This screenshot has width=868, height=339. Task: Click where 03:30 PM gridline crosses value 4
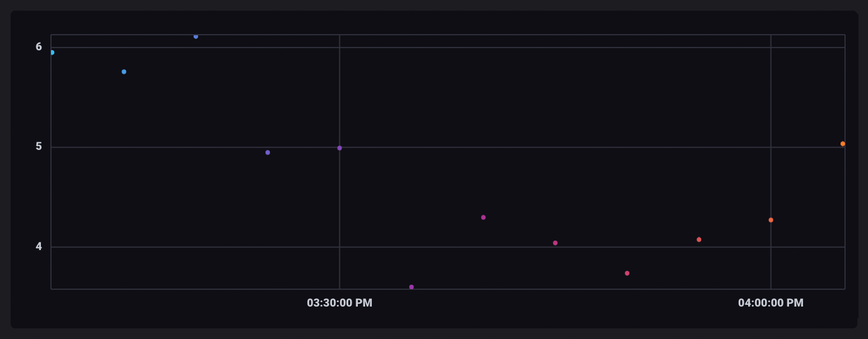click(339, 247)
